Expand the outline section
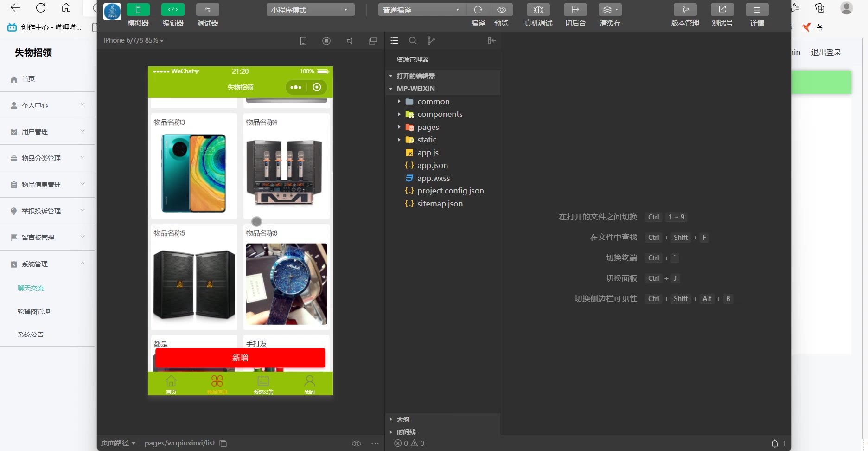The height and width of the screenshot is (451, 868). [x=443, y=419]
